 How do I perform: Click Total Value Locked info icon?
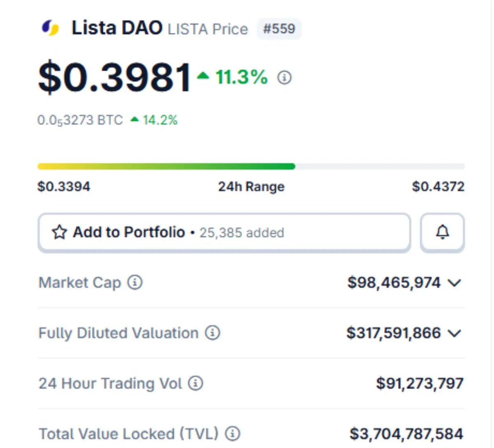(x=233, y=434)
